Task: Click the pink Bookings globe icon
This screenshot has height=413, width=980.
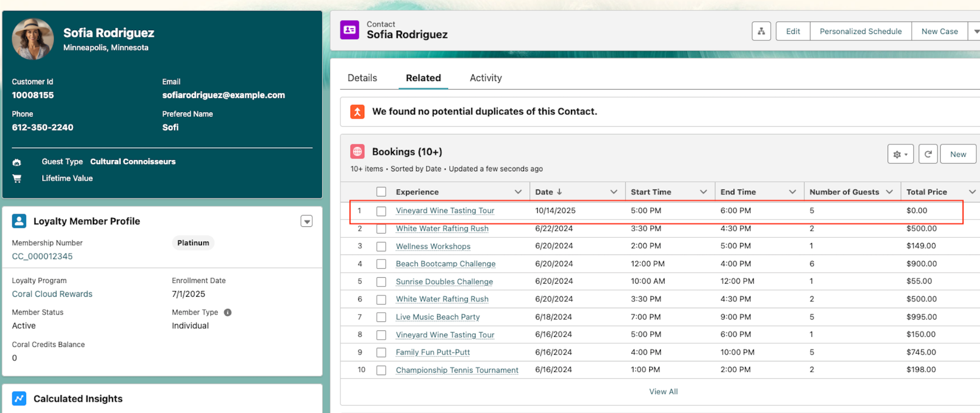Action: tap(357, 152)
